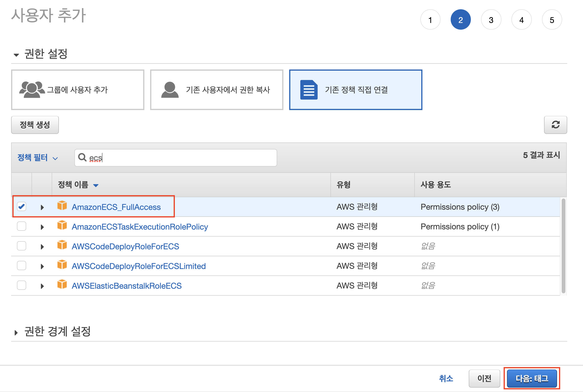Screen dimensions: 583x392
Task: Check the AmazonECSTaskExecutionRolePolicy checkbox
Action: tap(22, 226)
